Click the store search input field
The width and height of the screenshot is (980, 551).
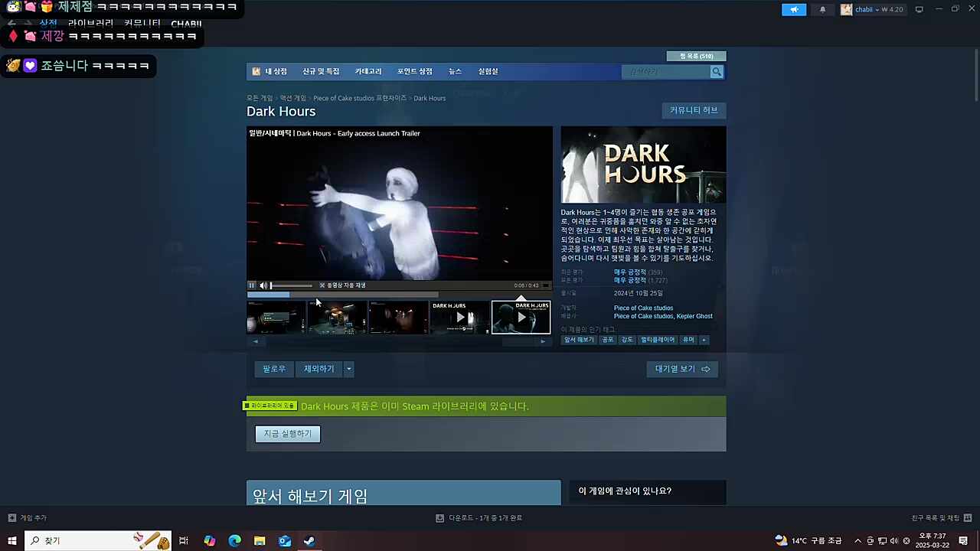667,72
